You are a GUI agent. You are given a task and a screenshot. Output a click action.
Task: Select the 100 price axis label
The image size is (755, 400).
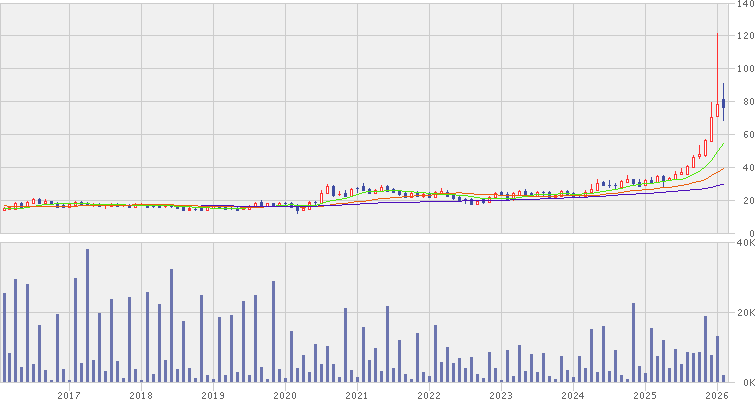coord(743,69)
